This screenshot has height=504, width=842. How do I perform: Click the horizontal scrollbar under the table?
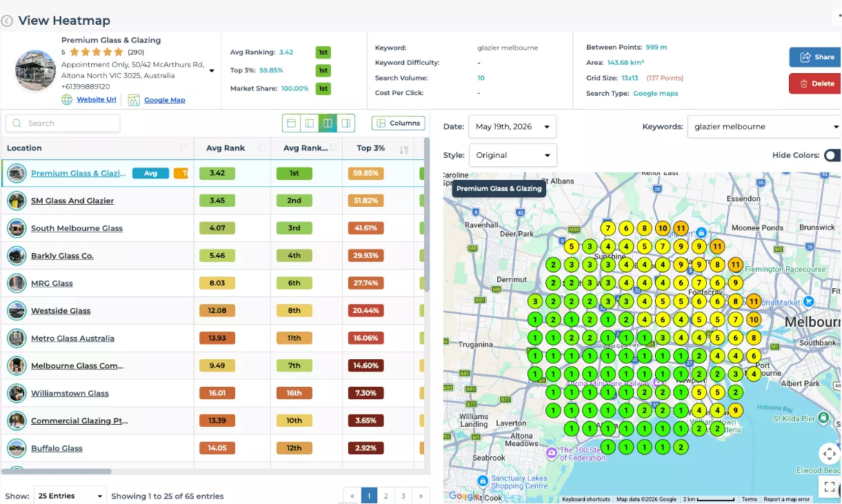pyautogui.click(x=57, y=472)
